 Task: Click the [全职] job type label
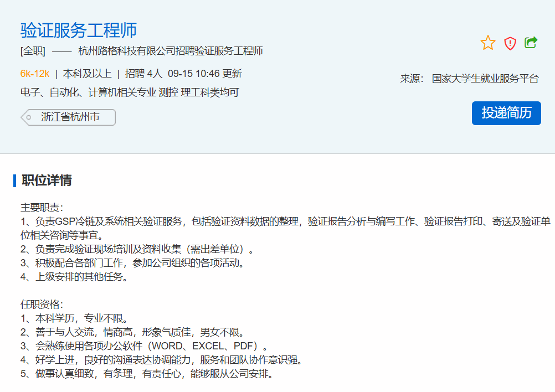33,51
